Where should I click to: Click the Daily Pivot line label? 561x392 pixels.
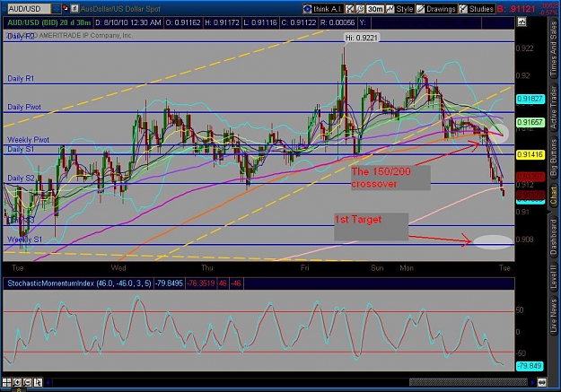24,107
